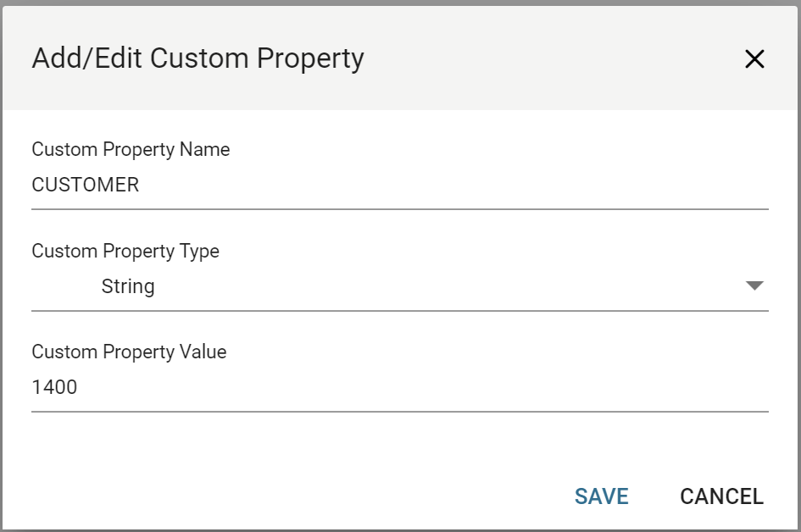801x532 pixels.
Task: Open the String type combo box
Action: [398, 286]
